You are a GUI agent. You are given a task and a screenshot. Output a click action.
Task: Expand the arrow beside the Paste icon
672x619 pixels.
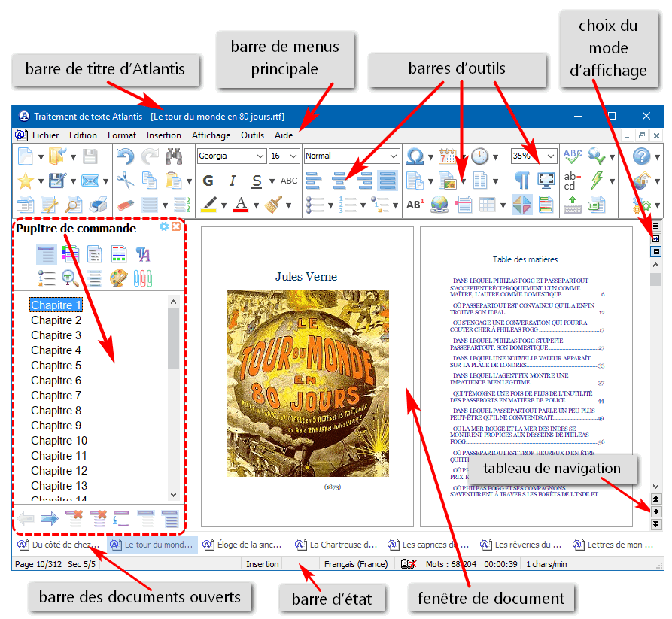(x=190, y=181)
